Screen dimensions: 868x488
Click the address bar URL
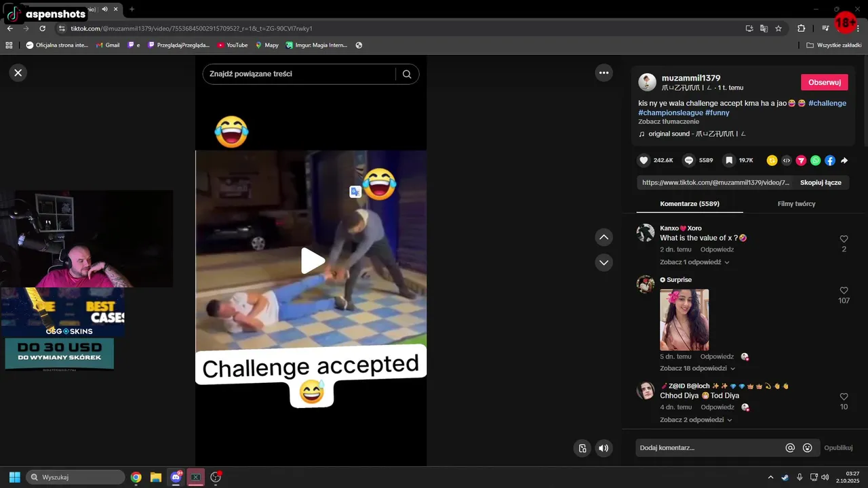(x=191, y=28)
